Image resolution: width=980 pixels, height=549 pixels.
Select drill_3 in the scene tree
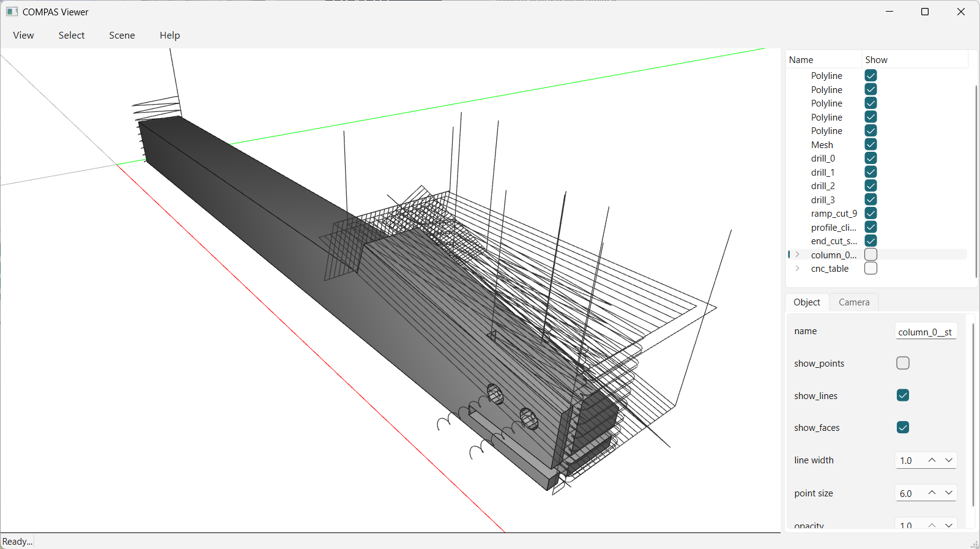click(823, 200)
